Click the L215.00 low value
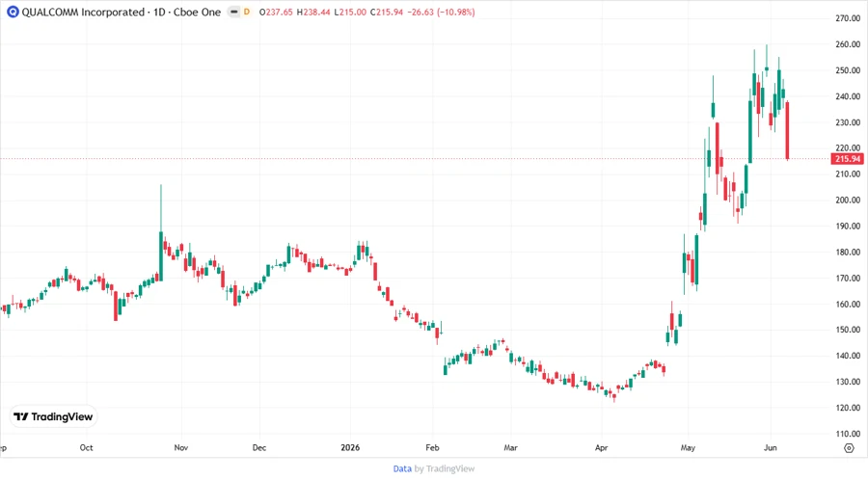868x480 pixels. (350, 13)
